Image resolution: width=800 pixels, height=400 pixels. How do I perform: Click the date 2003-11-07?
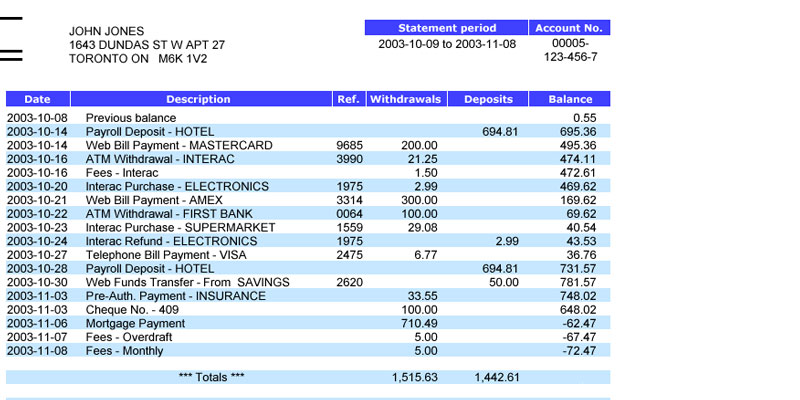click(37, 337)
